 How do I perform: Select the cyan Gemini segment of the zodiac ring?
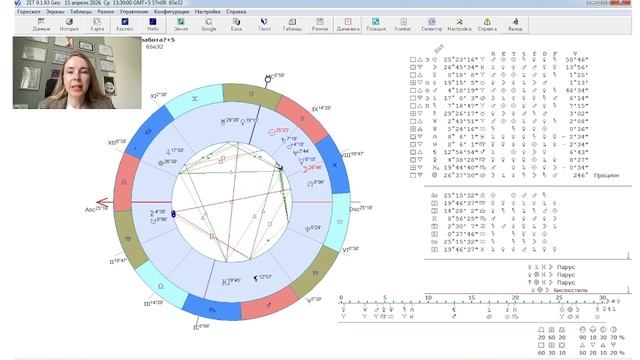coord(195,99)
